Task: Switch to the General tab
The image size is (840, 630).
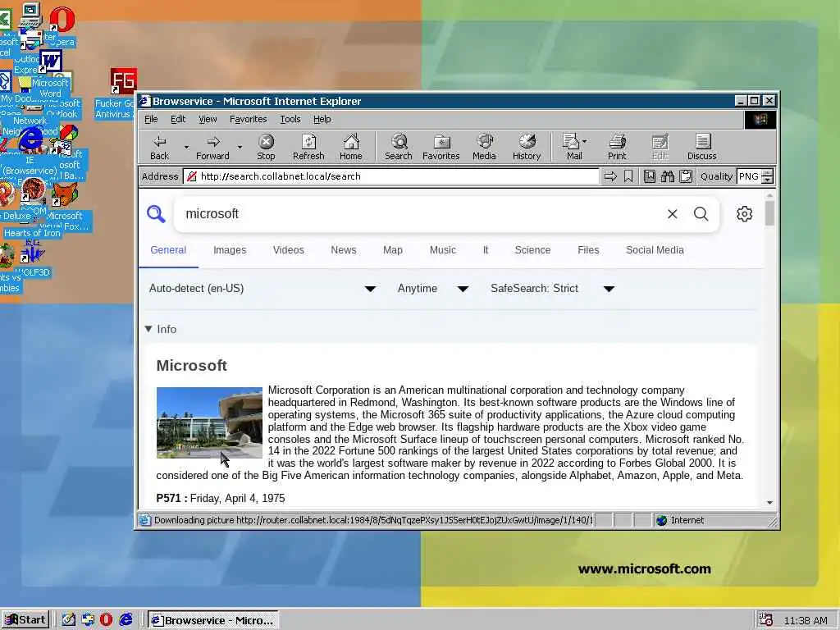Action: tap(168, 250)
